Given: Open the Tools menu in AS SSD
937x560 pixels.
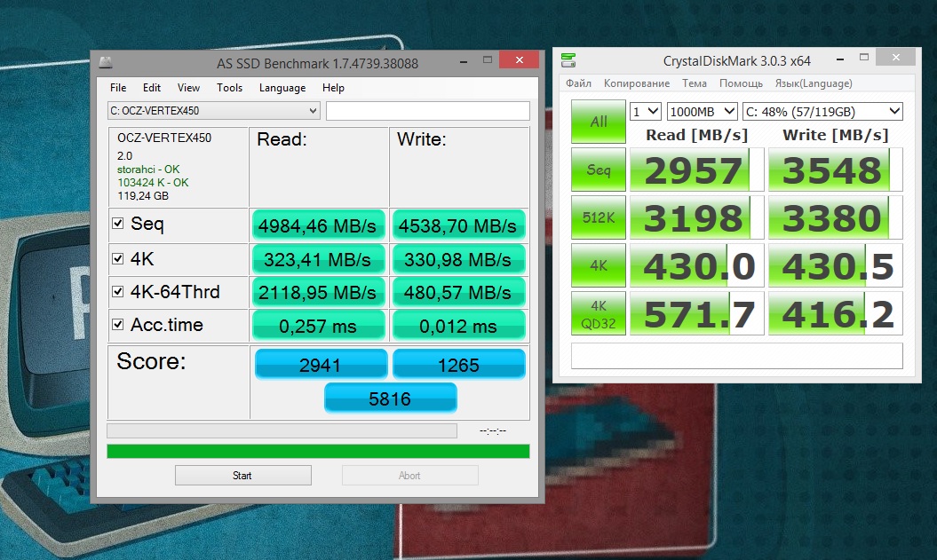Looking at the screenshot, I should (x=229, y=88).
